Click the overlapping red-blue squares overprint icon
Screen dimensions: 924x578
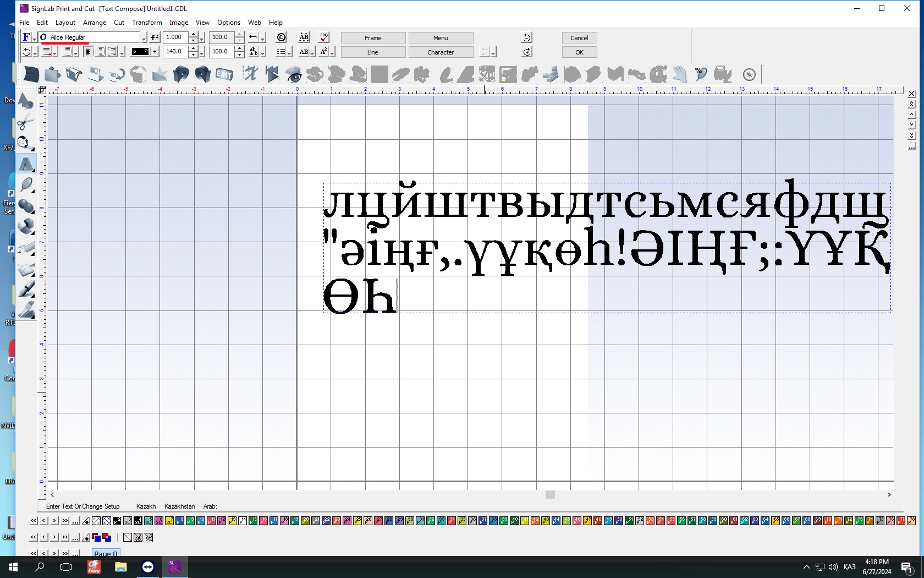107,537
